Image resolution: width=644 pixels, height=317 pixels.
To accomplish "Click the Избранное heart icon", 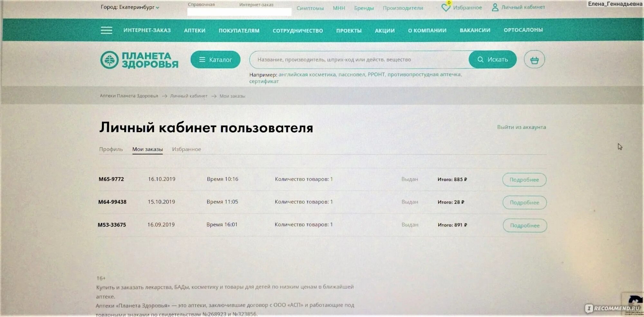I will (x=446, y=7).
